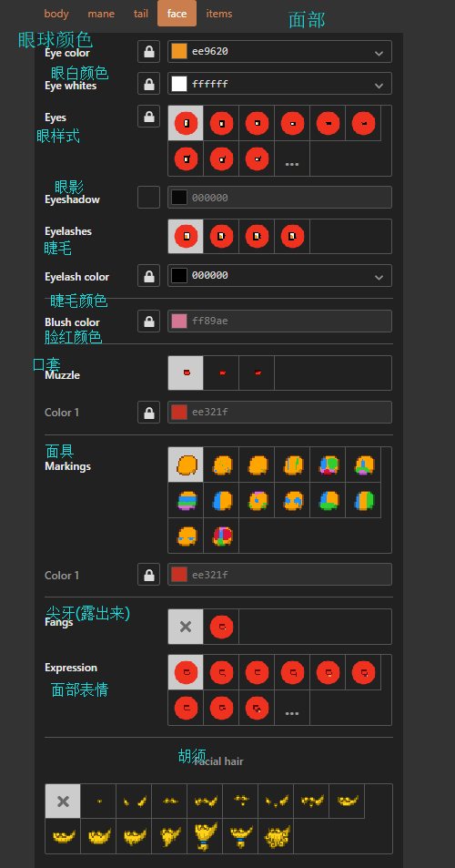
Task: Click the orange Eye color swatch
Action: tap(179, 52)
